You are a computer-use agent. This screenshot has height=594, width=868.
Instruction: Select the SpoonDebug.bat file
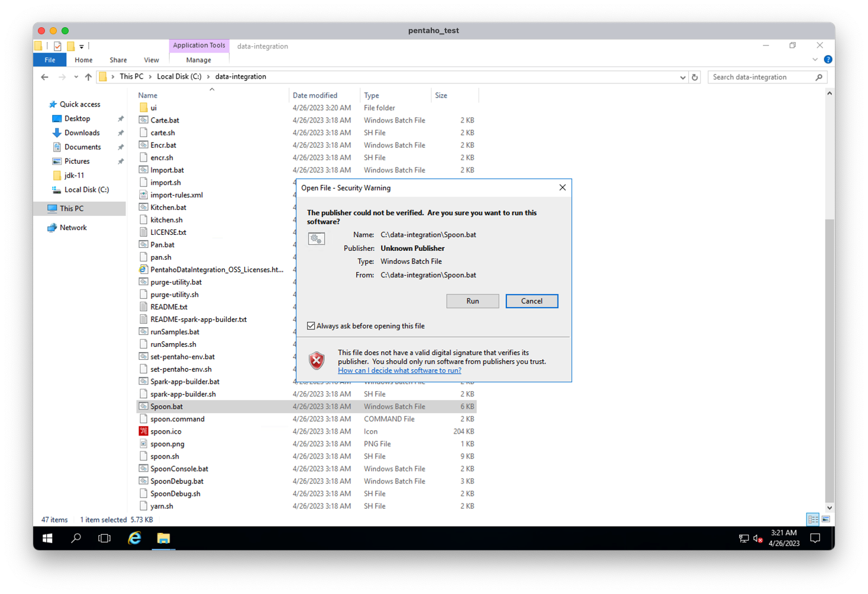click(x=177, y=481)
